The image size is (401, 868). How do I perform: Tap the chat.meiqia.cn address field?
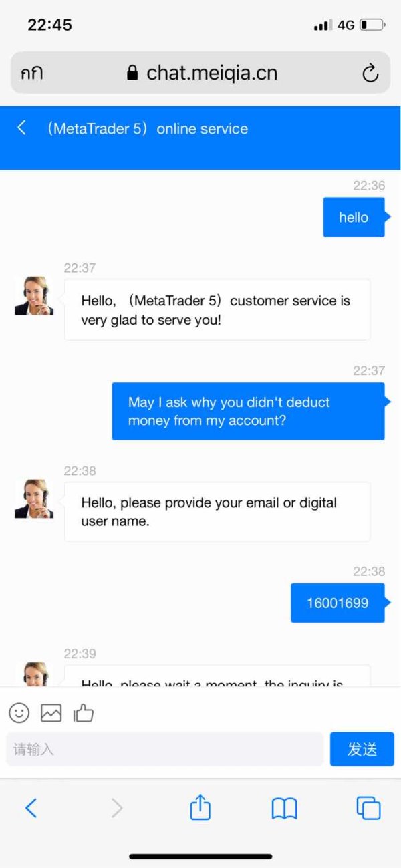coord(200,73)
